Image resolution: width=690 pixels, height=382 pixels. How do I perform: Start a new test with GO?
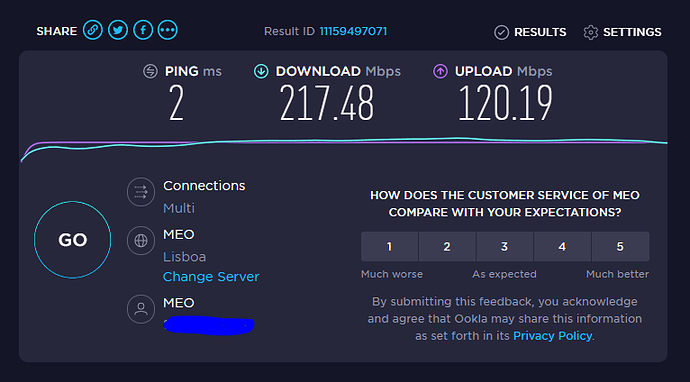(73, 240)
